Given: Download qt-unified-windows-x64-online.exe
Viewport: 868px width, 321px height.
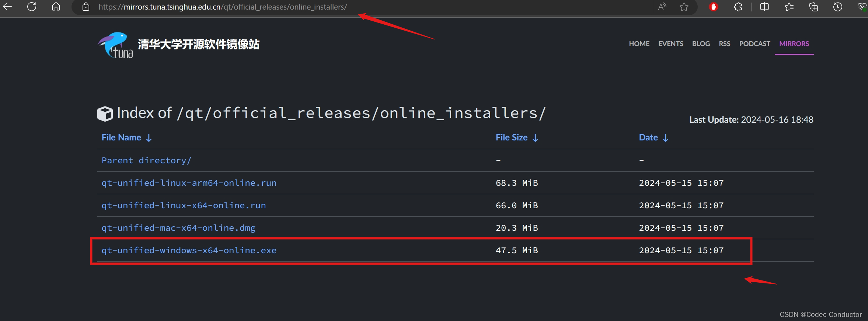Looking at the screenshot, I should coord(189,250).
